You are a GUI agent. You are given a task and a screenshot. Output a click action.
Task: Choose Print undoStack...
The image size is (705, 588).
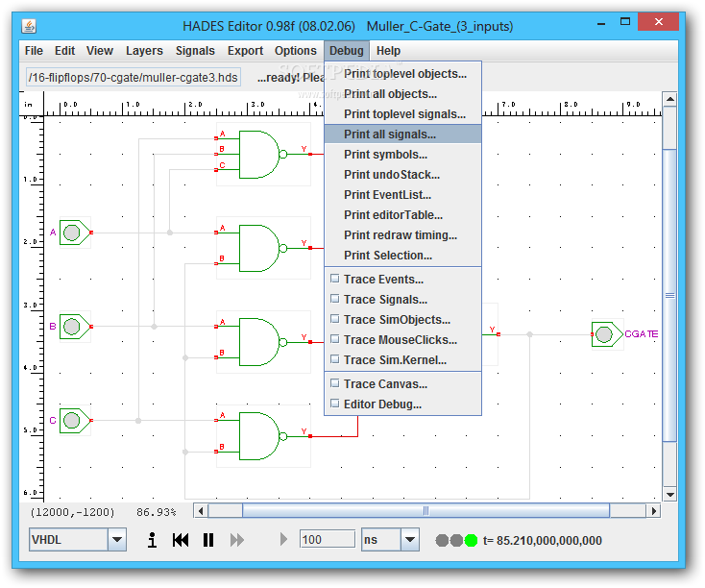(x=402, y=175)
